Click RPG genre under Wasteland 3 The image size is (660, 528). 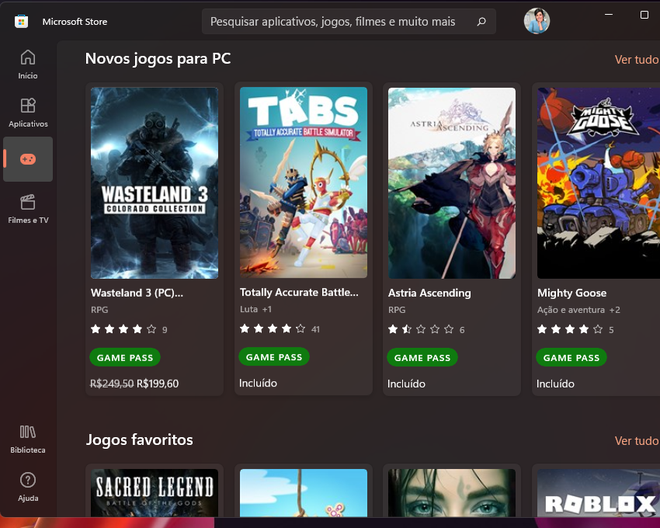[x=99, y=309]
